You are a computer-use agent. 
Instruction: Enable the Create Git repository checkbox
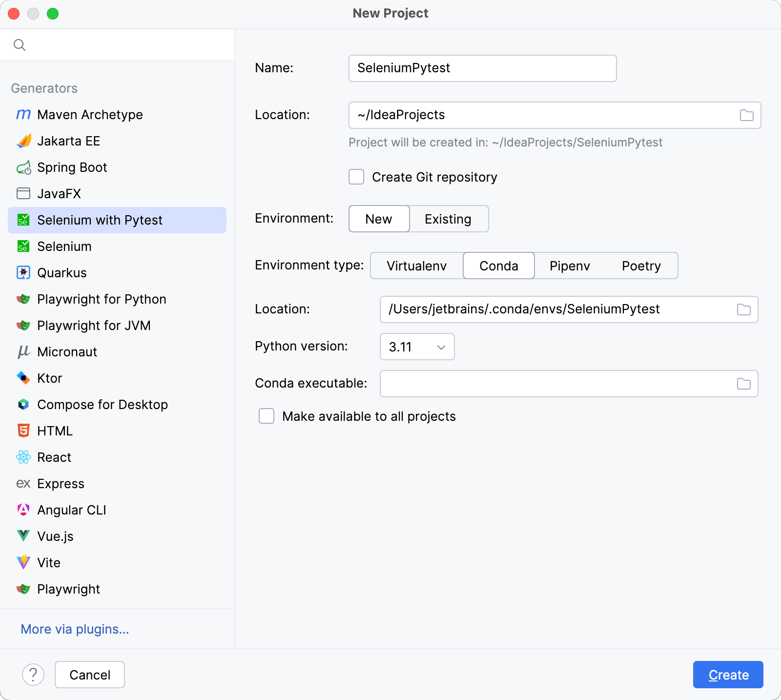(356, 177)
